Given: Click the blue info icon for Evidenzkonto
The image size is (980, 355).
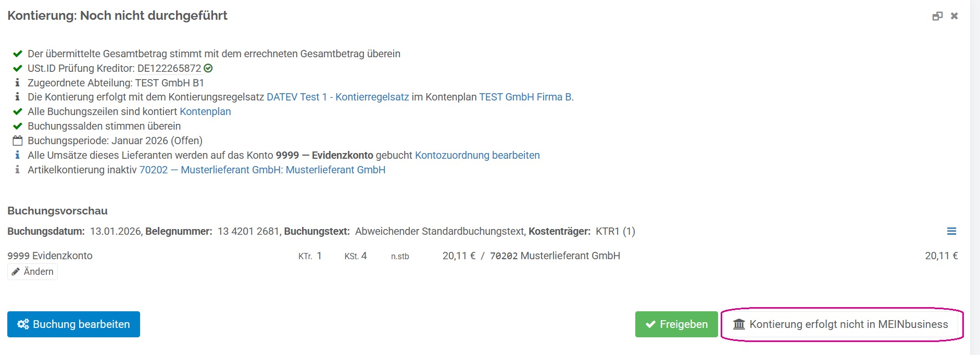Looking at the screenshot, I should tap(18, 155).
